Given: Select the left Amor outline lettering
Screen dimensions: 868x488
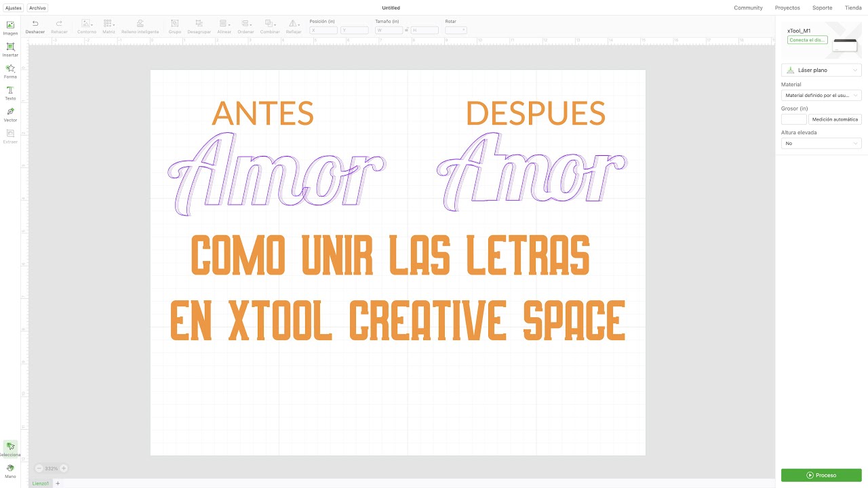Looking at the screenshot, I should [x=277, y=174].
